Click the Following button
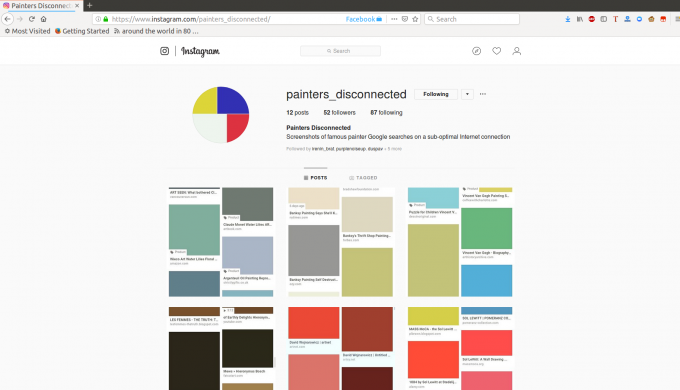This screenshot has width=680, height=390. pyautogui.click(x=436, y=94)
